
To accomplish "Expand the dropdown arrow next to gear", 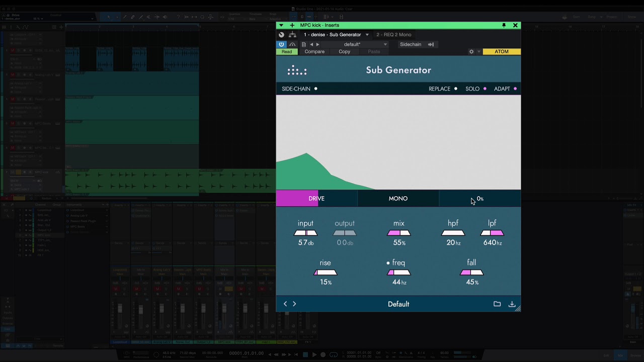I will tap(478, 52).
